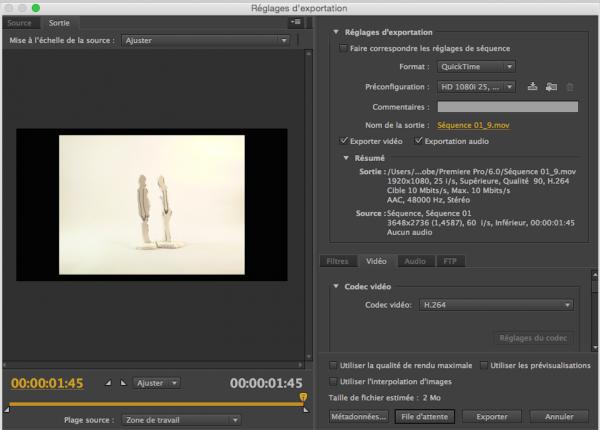Open the Codec vidéo H.264 dropdown
600x430 pixels.
point(496,305)
